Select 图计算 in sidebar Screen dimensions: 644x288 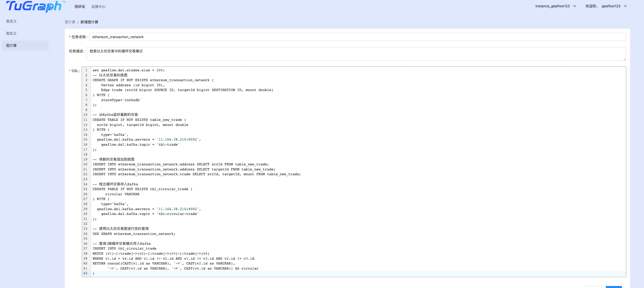(25, 46)
